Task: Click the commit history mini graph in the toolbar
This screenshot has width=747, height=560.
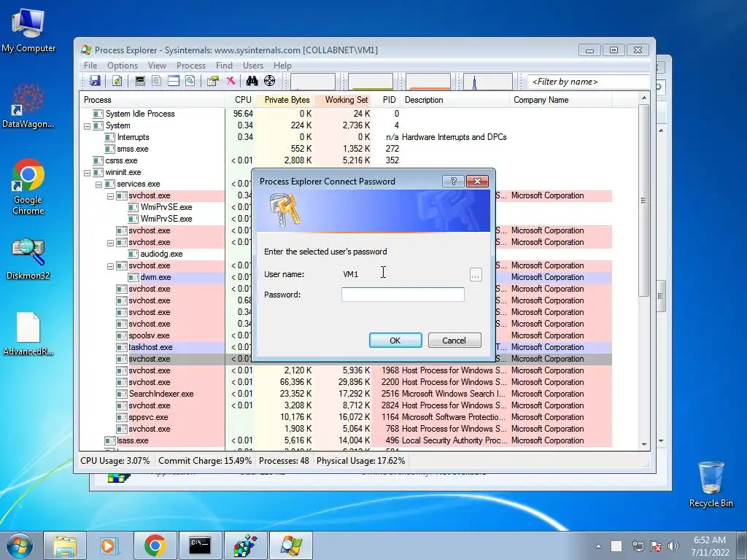Action: (x=371, y=82)
